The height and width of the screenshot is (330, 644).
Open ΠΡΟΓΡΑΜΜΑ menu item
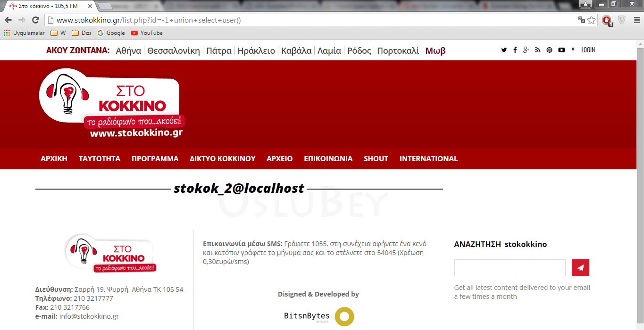pyautogui.click(x=155, y=159)
